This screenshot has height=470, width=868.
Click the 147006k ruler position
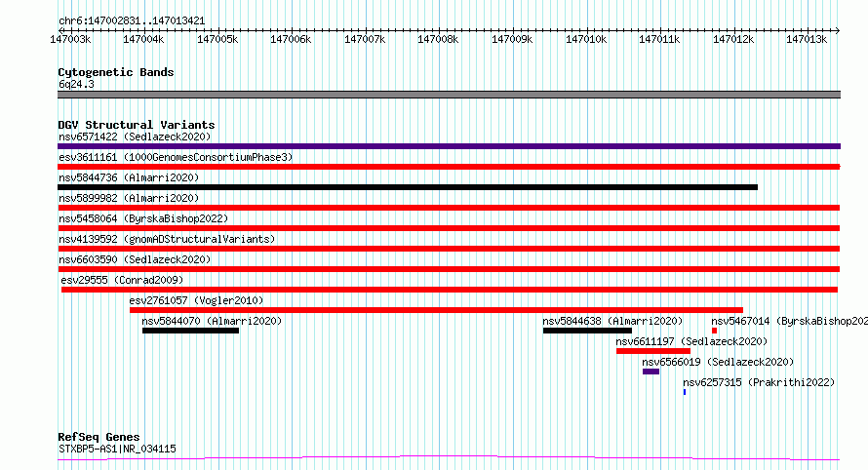tap(291, 39)
